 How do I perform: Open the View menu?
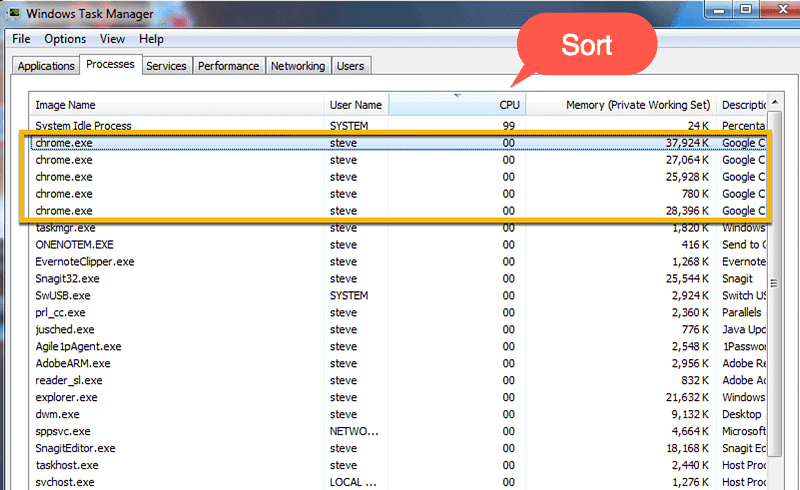[112, 39]
